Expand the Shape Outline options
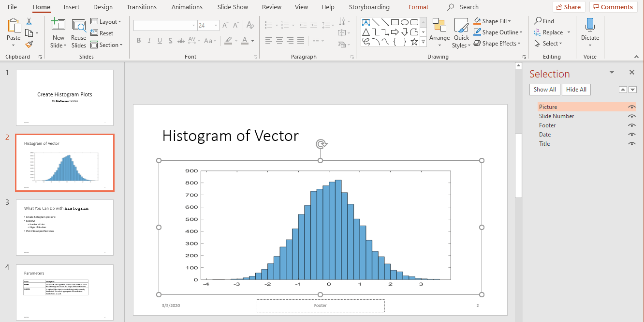This screenshot has height=322, width=644. click(x=521, y=32)
